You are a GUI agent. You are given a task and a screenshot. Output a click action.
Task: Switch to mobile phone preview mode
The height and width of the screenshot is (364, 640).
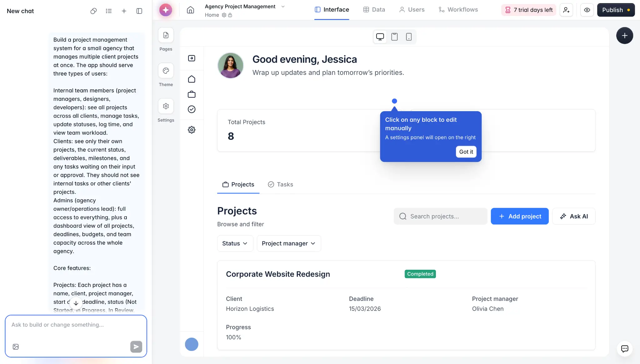coord(409,37)
